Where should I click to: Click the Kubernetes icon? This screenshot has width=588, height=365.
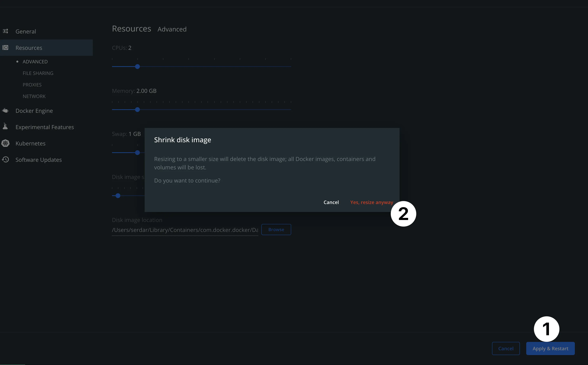5,143
